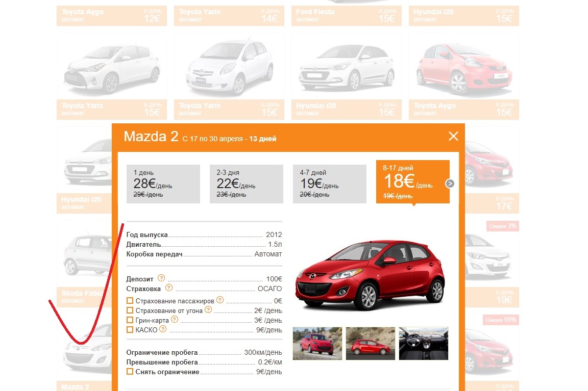
Task: Tick the КАСКО checkbox
Action: [x=130, y=330]
